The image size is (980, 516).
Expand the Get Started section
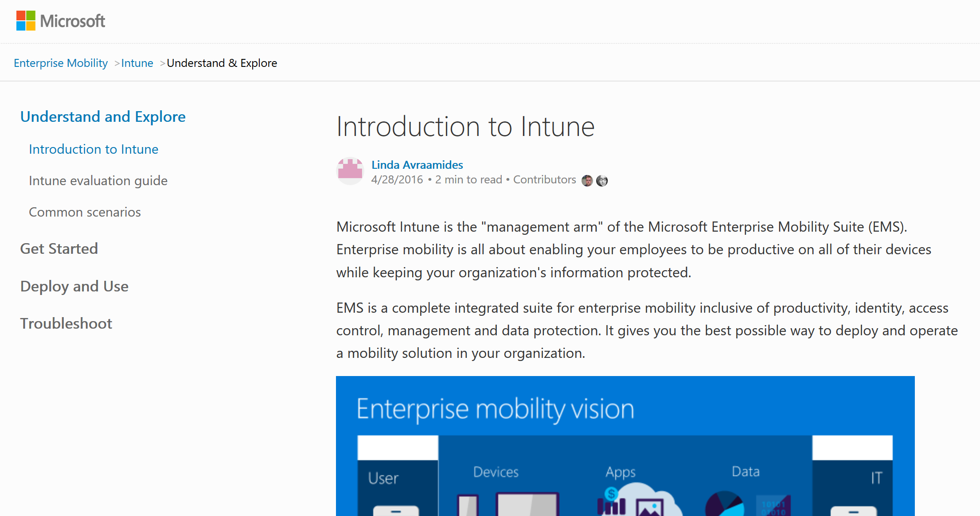point(59,248)
